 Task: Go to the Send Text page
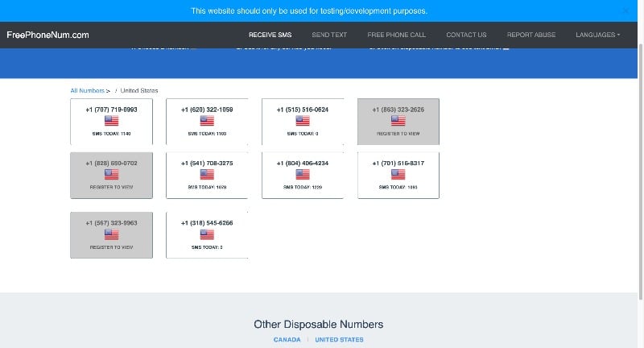[329, 35]
